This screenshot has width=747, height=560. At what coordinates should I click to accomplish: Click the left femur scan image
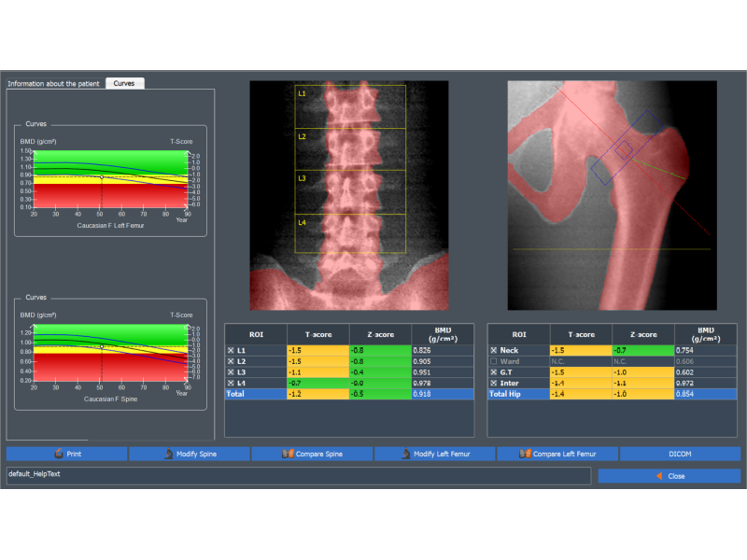[x=612, y=195]
